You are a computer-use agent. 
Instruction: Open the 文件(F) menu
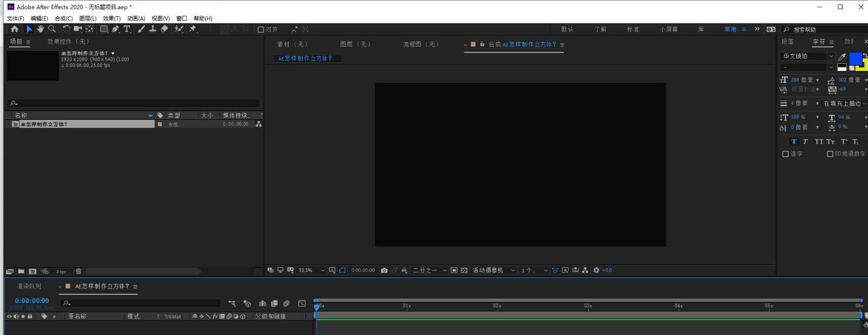pos(15,18)
